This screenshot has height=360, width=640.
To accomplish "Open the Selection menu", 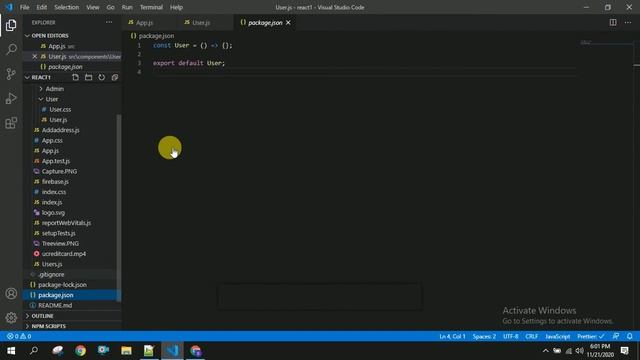I will click(67, 7).
